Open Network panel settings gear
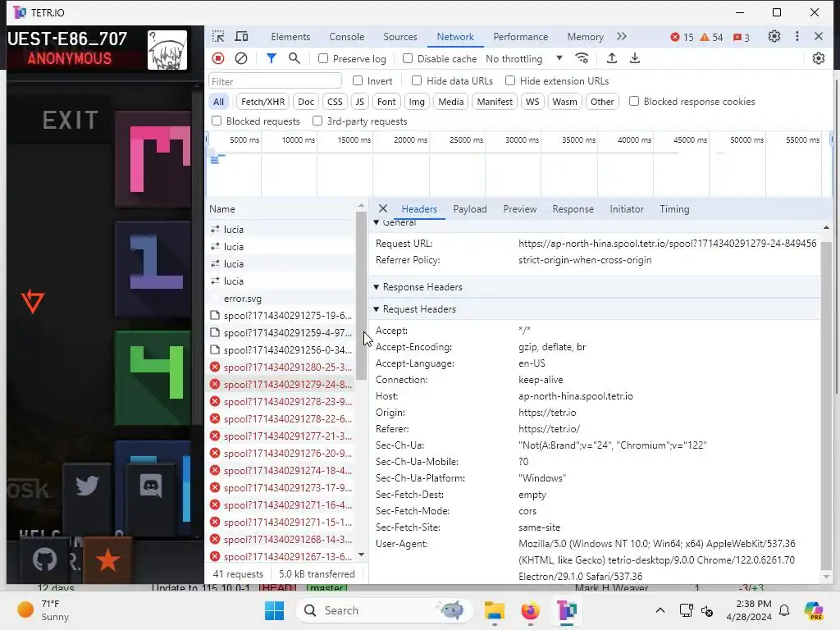The width and height of the screenshot is (840, 630). (x=819, y=58)
